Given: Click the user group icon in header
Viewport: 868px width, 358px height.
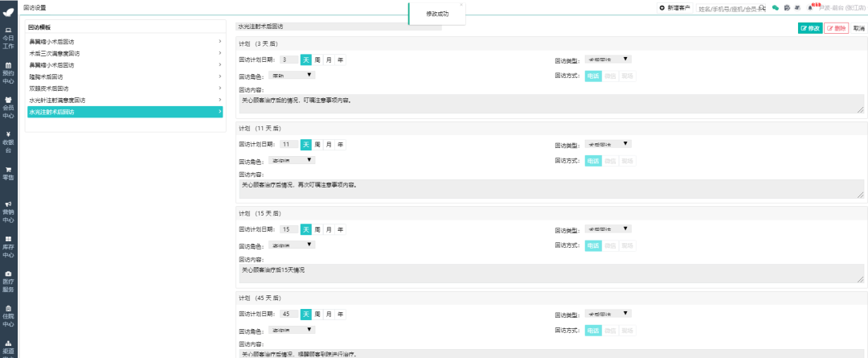Looking at the screenshot, I should [x=797, y=8].
